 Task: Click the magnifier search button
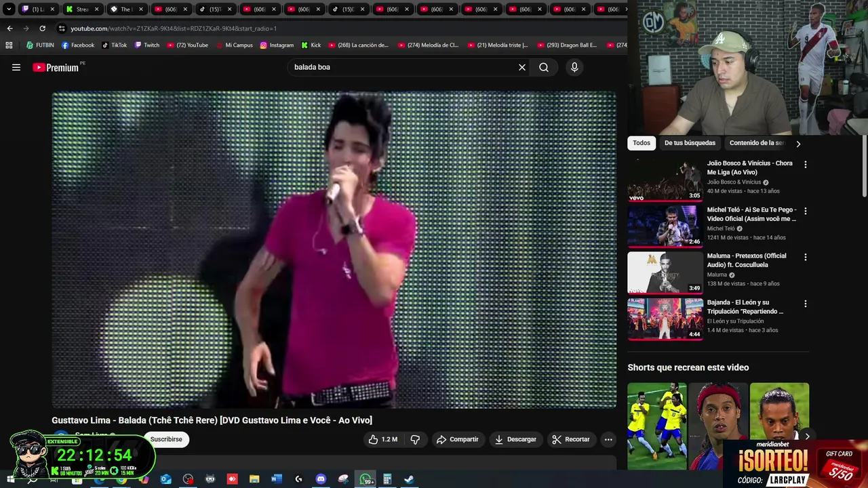click(x=544, y=67)
